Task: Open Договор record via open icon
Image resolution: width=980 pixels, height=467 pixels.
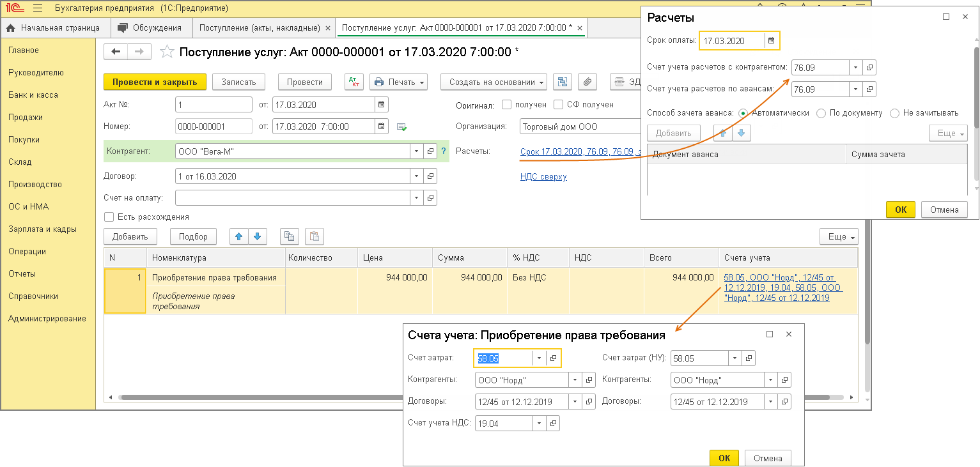Action: [x=431, y=176]
